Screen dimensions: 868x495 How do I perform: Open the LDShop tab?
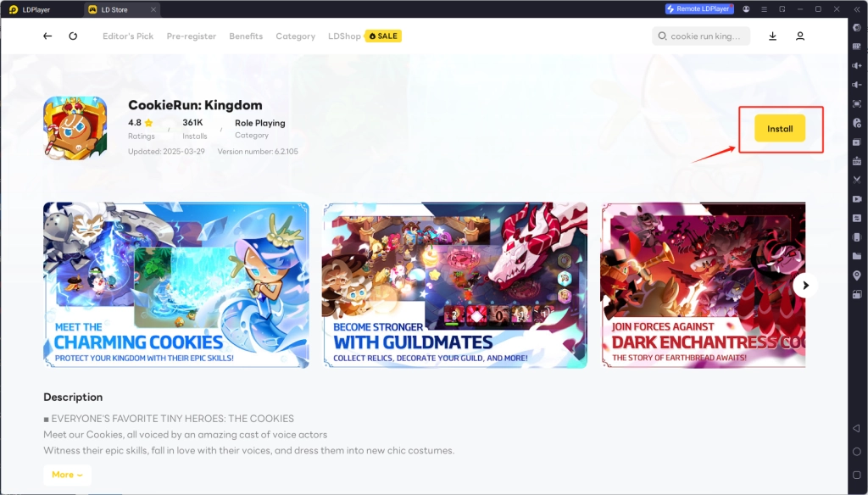(344, 36)
